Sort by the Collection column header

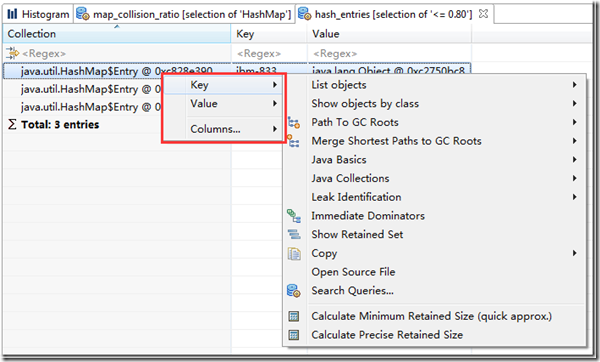(117, 34)
